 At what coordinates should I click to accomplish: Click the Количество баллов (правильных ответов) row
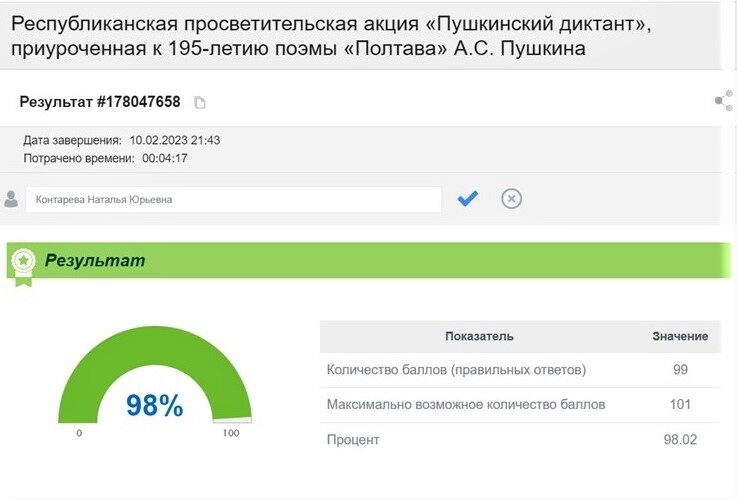(520, 370)
